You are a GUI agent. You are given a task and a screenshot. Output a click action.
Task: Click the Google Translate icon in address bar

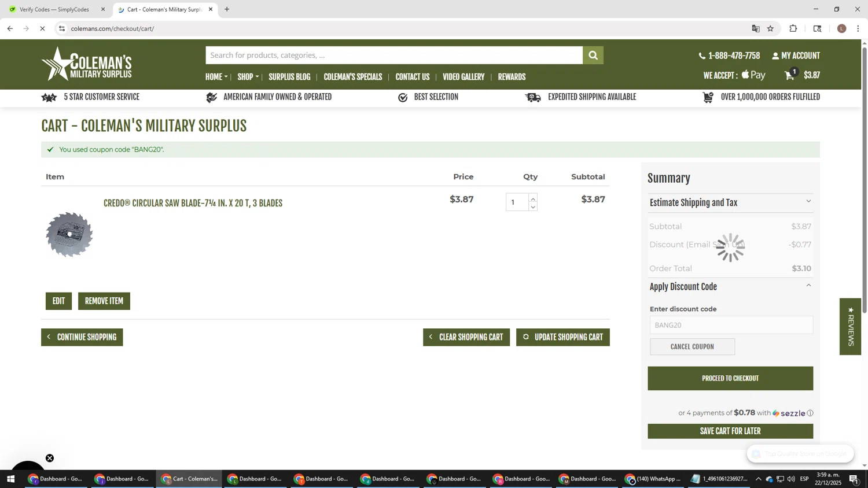tap(756, 28)
